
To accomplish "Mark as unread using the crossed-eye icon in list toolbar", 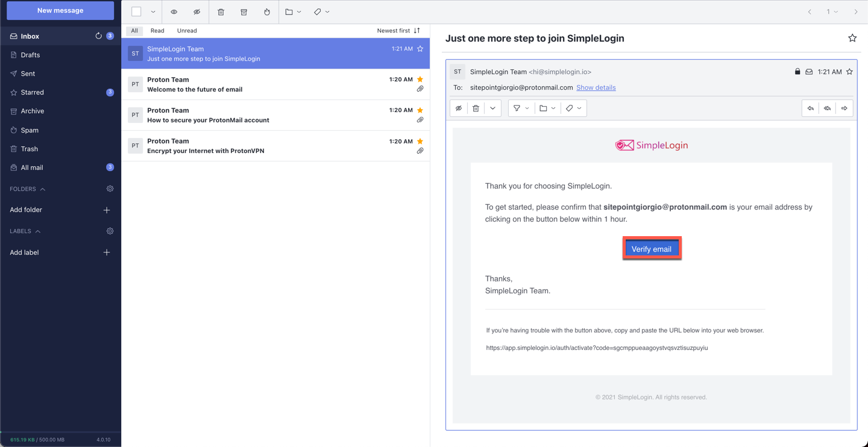I will click(197, 12).
